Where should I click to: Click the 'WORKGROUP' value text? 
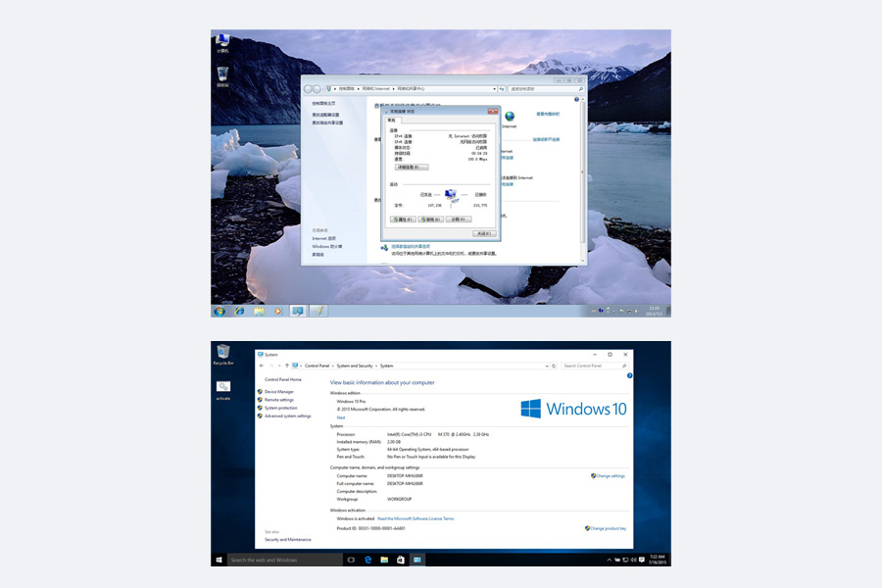click(x=400, y=499)
